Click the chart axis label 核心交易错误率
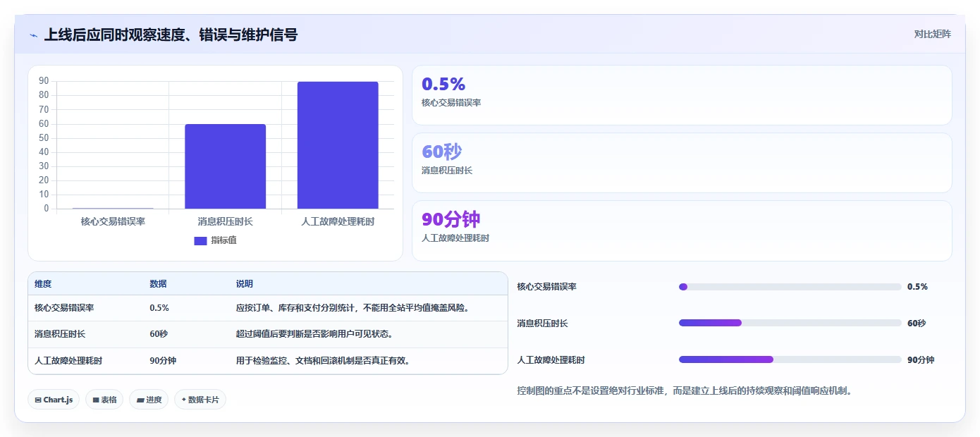Screen dimensions: 980x437 pyautogui.click(x=113, y=221)
